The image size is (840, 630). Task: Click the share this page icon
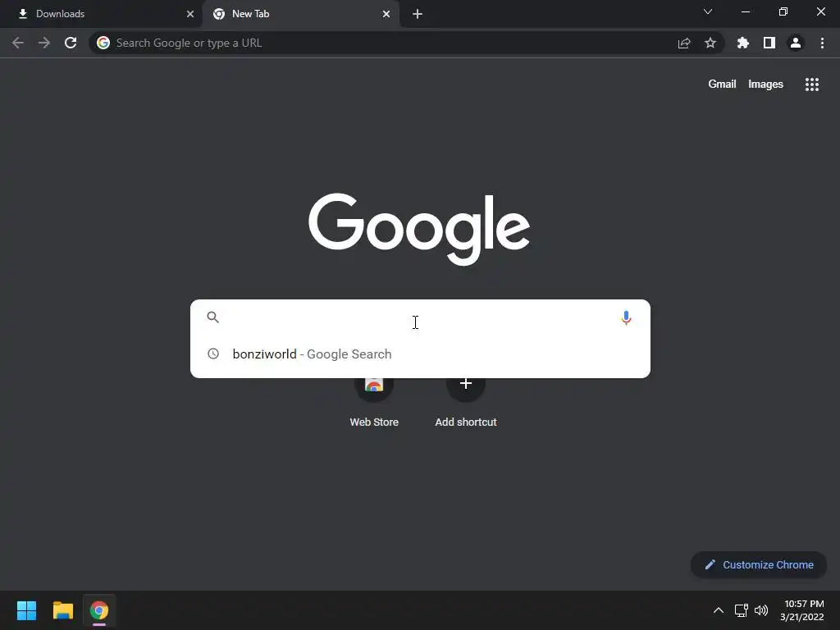684,43
